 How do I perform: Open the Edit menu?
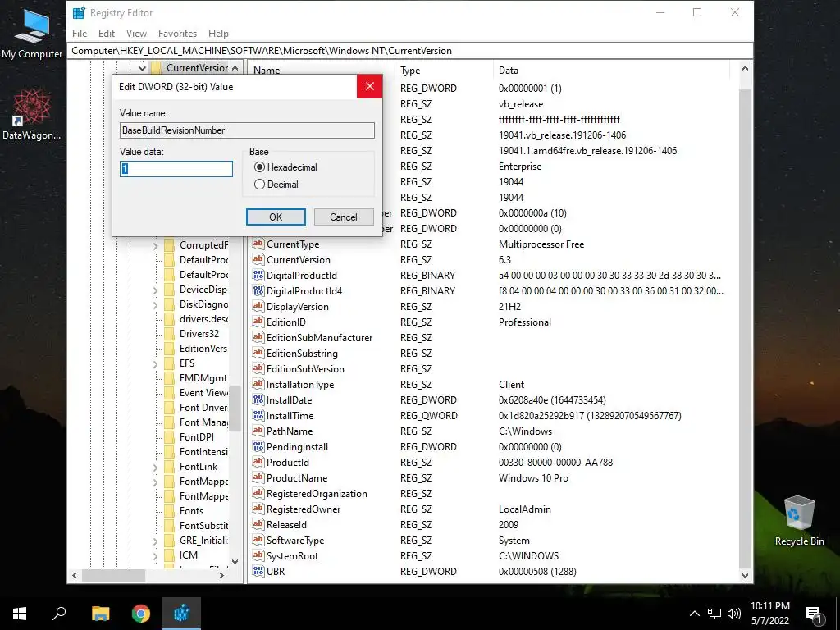click(106, 33)
